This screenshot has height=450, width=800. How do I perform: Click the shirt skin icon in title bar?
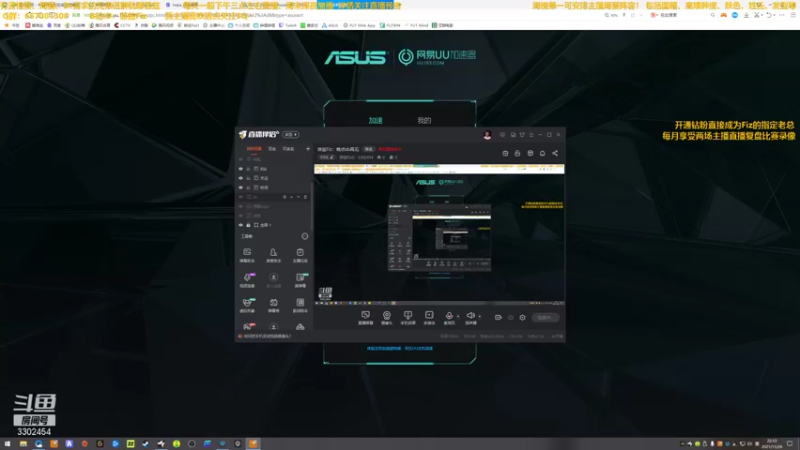[522, 135]
